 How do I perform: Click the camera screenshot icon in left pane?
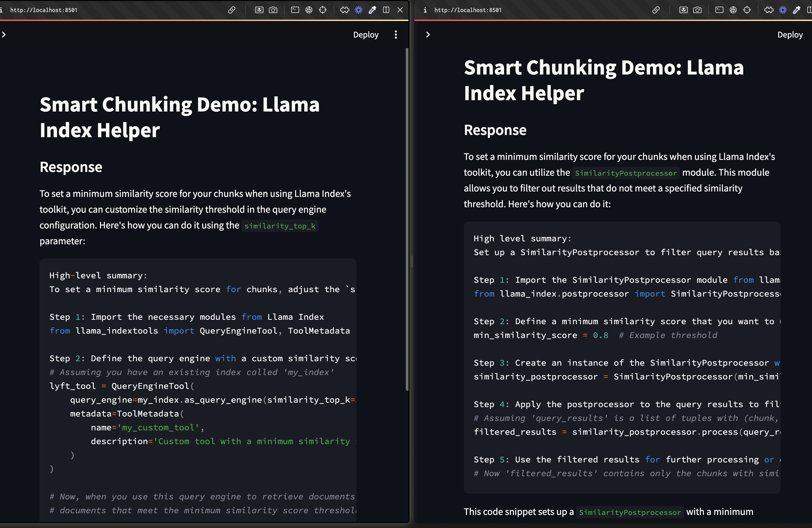pyautogui.click(x=273, y=10)
